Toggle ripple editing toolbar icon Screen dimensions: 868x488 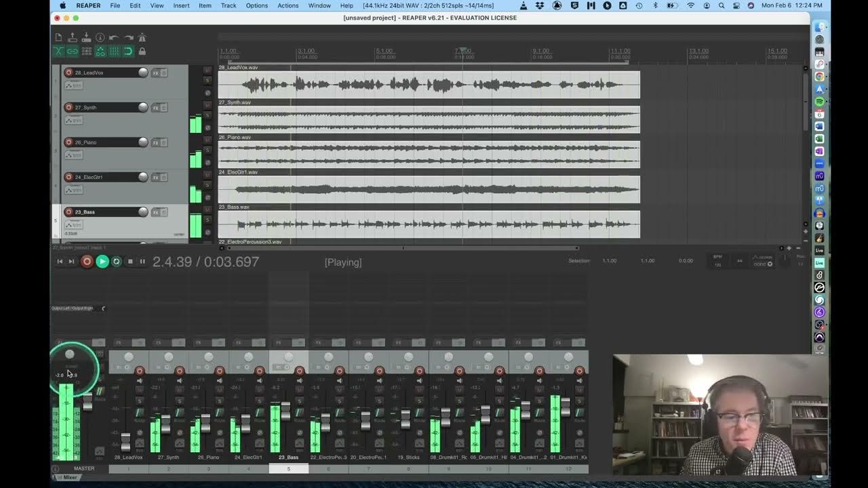point(87,51)
